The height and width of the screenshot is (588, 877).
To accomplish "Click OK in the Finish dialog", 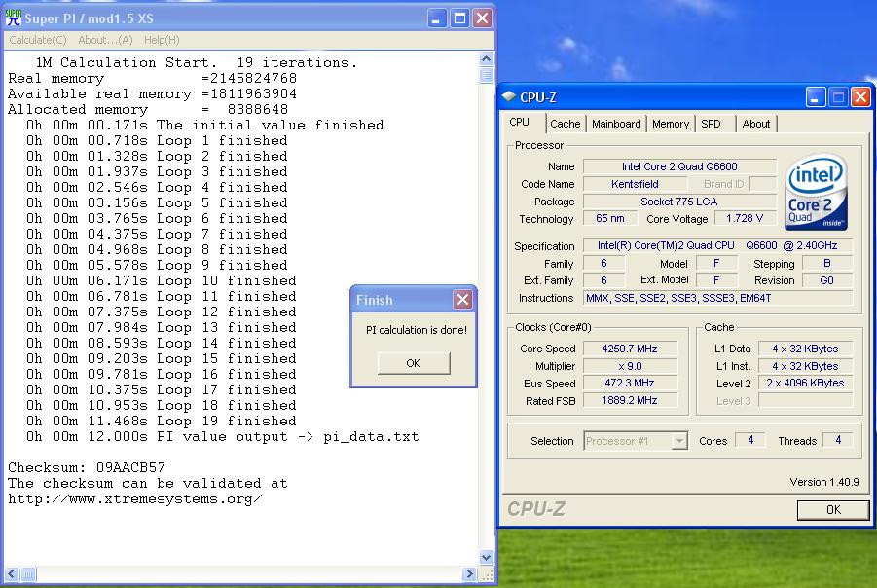I will click(414, 363).
